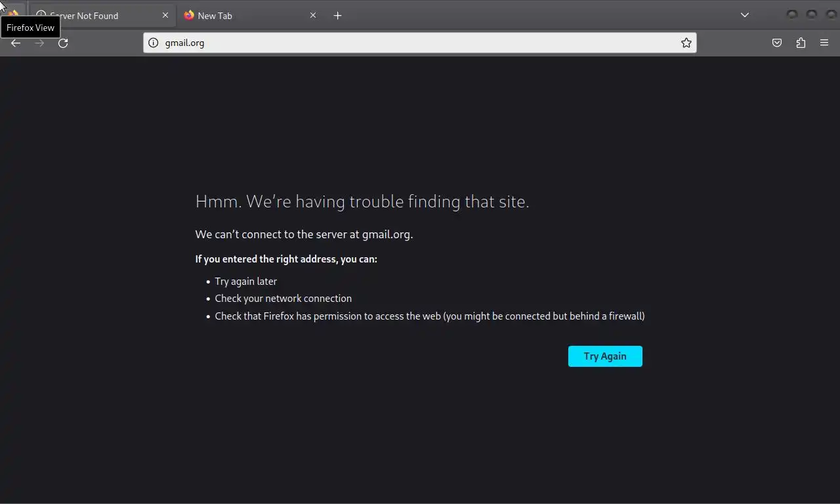Bookmark this page with the star
840x504 pixels.
(x=686, y=43)
